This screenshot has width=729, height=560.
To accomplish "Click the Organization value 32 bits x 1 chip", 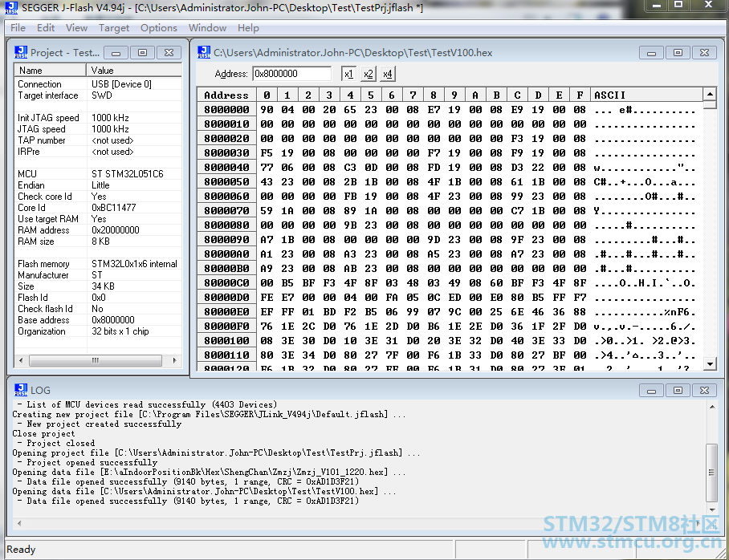I will [x=120, y=331].
